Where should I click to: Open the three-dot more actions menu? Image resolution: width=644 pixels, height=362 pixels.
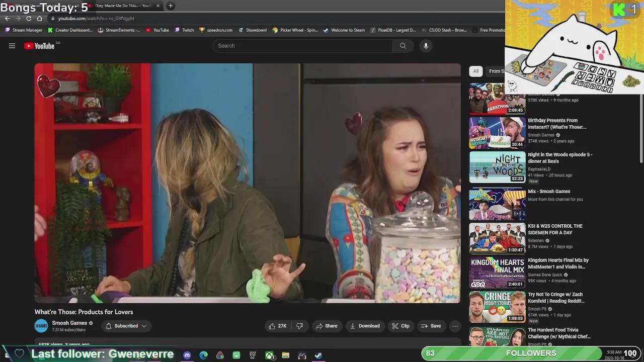point(455,326)
